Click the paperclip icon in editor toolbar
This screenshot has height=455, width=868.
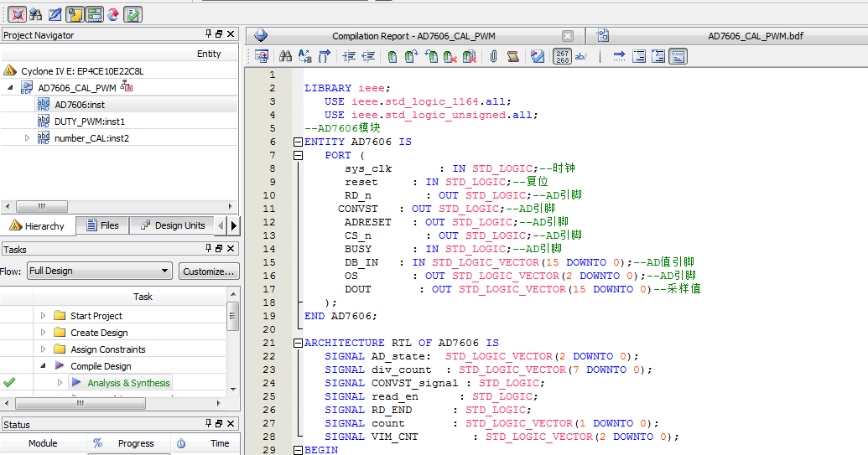coord(493,56)
